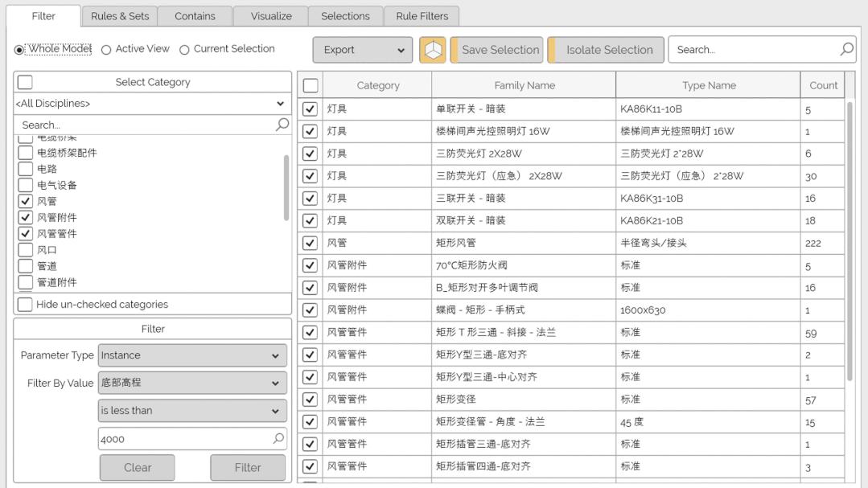Check the 管道附件 category checkbox
The width and height of the screenshot is (868, 488).
click(25, 282)
